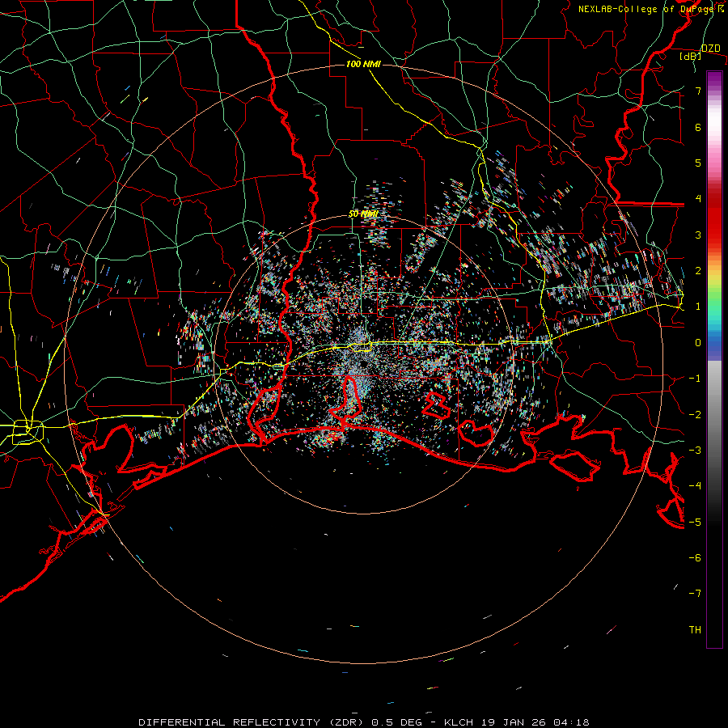Select the -6 value on the color scale
This screenshot has height=728, width=728.
[x=695, y=558]
